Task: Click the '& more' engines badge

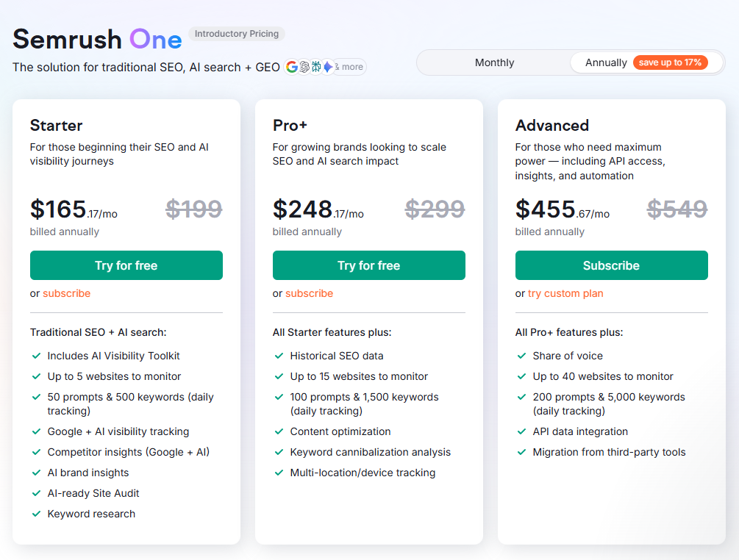Action: pyautogui.click(x=350, y=67)
